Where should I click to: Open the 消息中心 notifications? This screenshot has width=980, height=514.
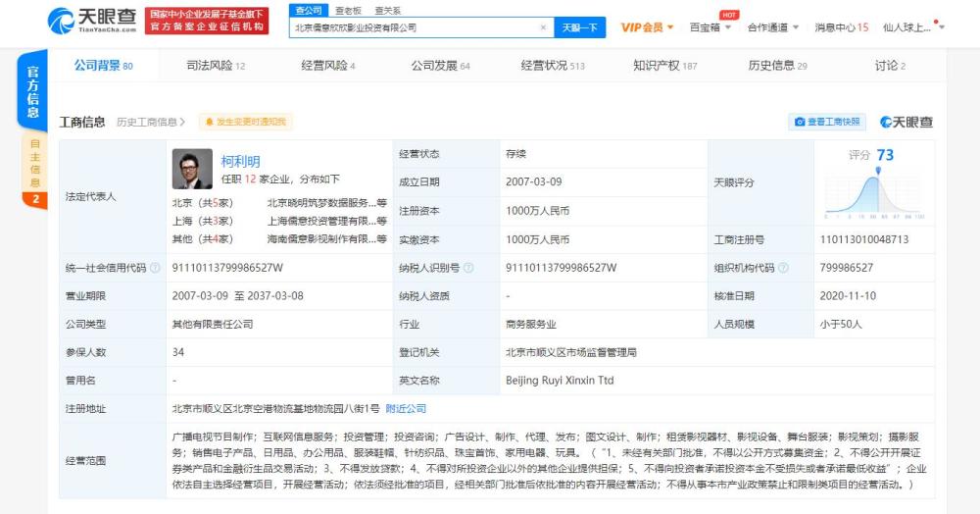pyautogui.click(x=841, y=27)
